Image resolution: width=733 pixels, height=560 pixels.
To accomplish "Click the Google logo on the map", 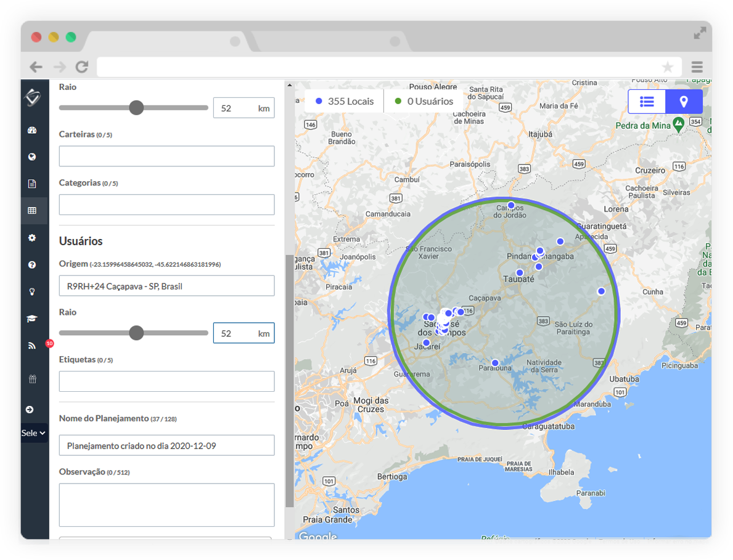I will (318, 536).
